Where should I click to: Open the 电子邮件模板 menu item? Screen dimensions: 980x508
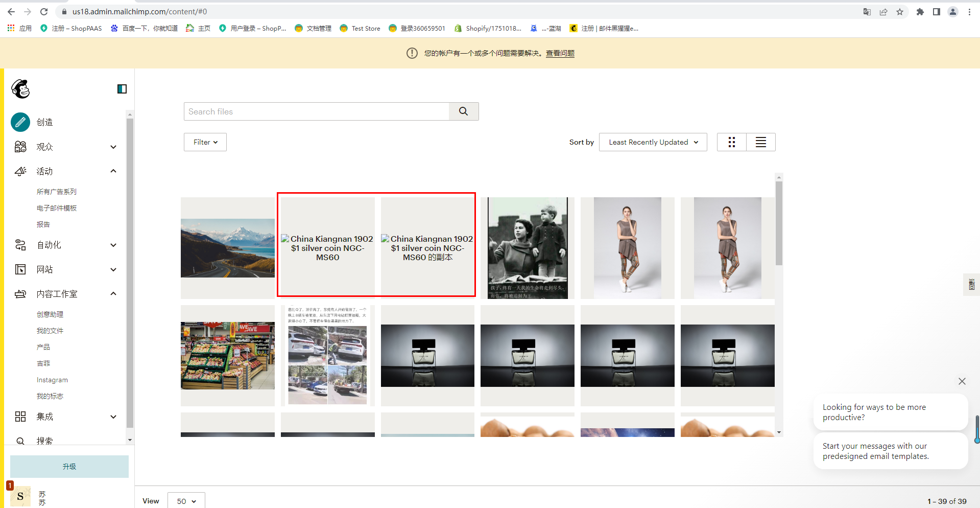coord(57,208)
